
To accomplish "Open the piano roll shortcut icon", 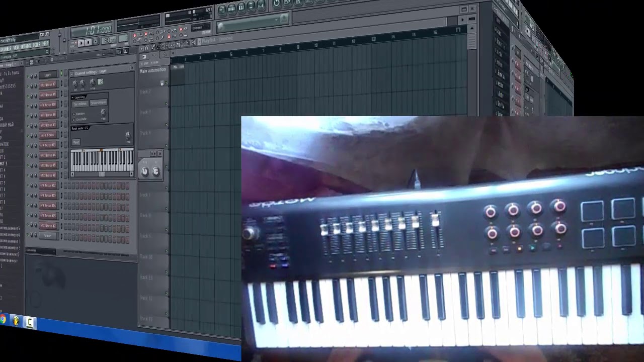I will pyautogui.click(x=241, y=7).
